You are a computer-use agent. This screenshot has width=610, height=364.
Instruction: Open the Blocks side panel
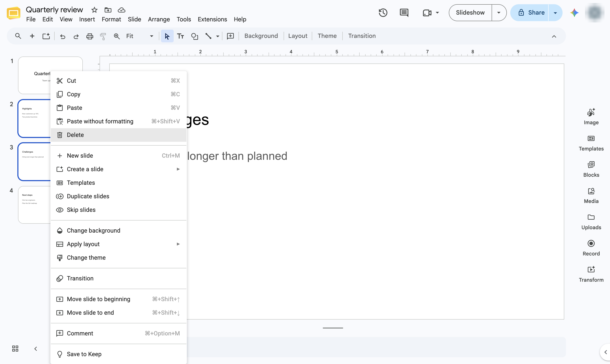tap(591, 169)
